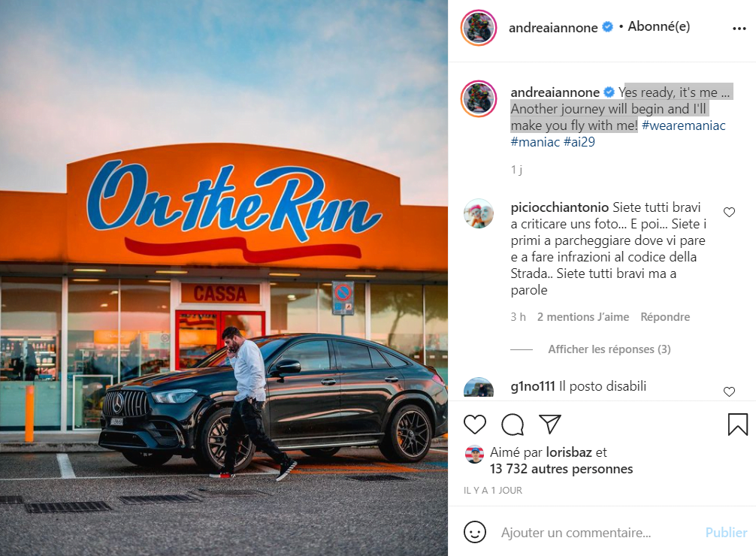Like the post with the heart icon
756x556 pixels.
[474, 425]
